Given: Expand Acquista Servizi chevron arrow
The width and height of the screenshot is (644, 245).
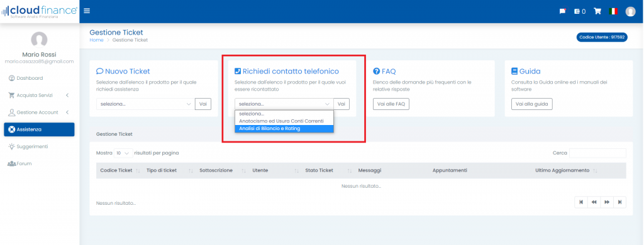Looking at the screenshot, I should pos(67,95).
